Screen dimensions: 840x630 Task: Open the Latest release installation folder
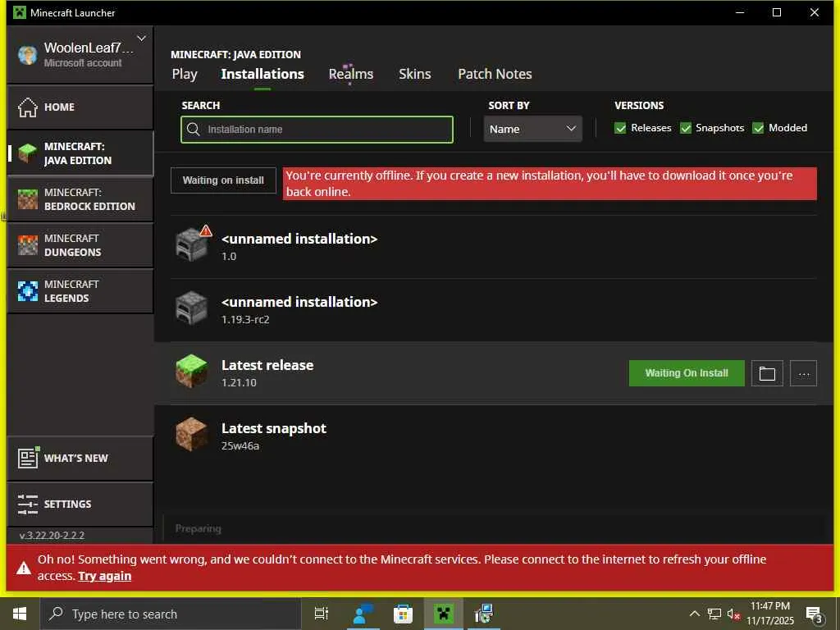pyautogui.click(x=767, y=373)
